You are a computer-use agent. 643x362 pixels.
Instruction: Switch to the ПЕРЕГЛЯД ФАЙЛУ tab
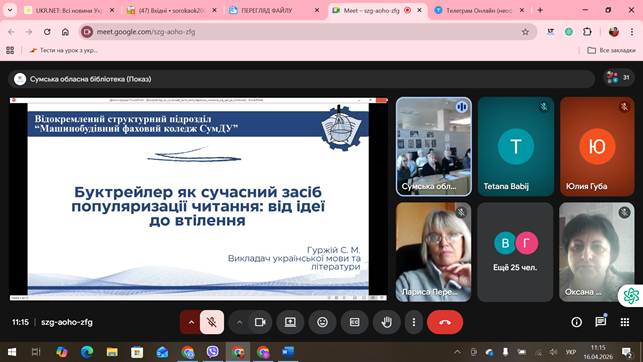(274, 11)
